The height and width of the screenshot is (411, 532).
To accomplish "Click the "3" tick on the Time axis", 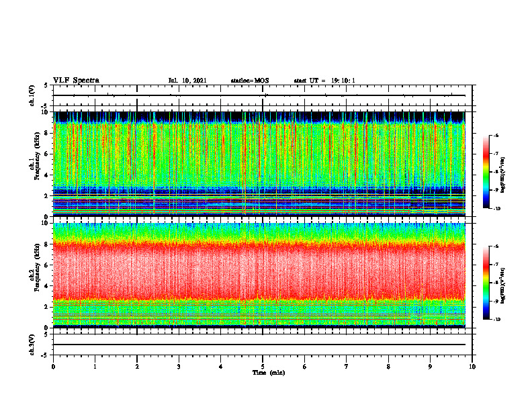I will [x=179, y=367].
